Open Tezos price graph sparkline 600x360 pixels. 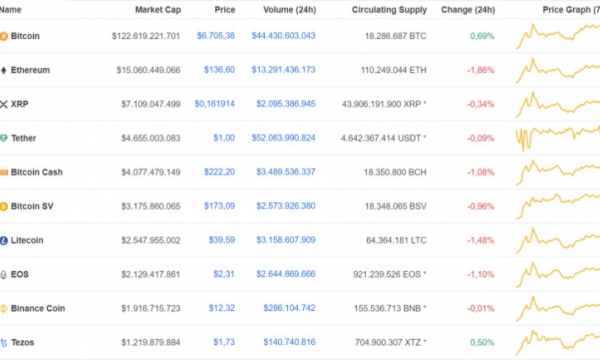pyautogui.click(x=558, y=342)
